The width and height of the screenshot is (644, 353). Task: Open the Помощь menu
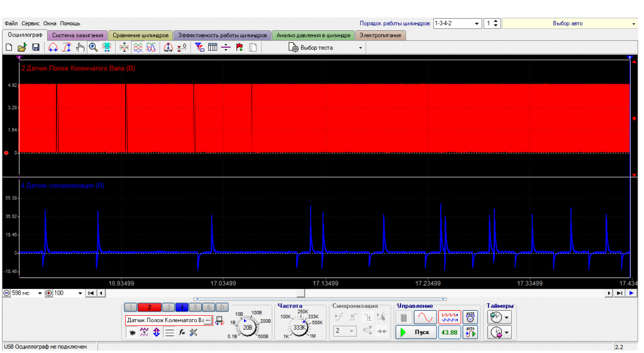70,23
